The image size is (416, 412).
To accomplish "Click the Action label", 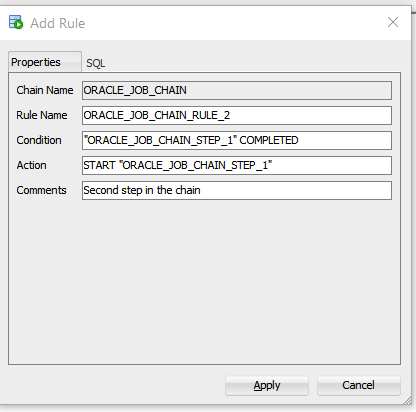I will 31,165.
